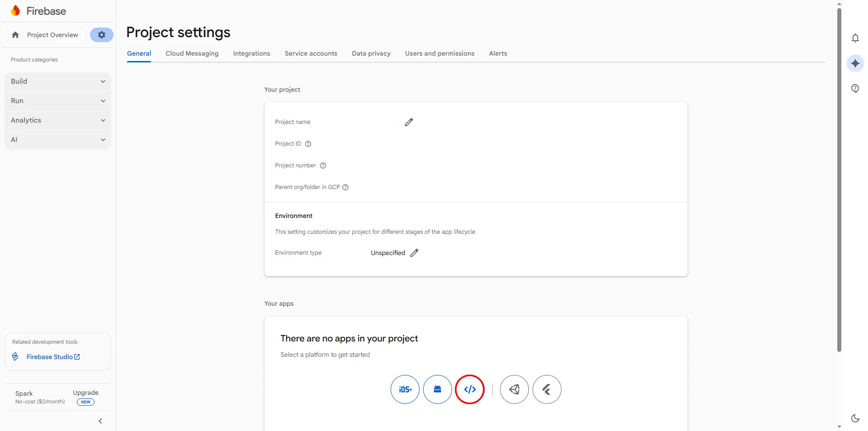
Task: Click the help question mark icon
Action: tap(855, 89)
